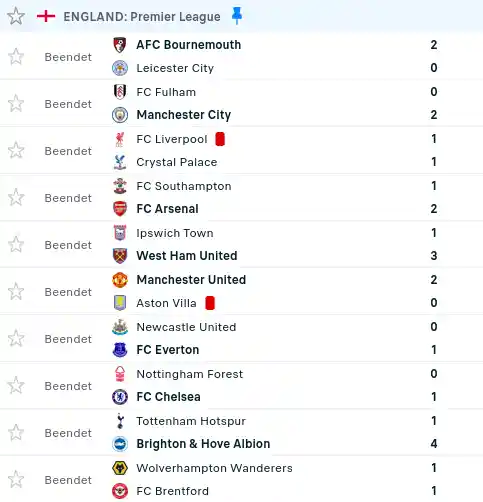The height and width of the screenshot is (502, 483).
Task: Favorite the Premier League competition star
Action: click(x=16, y=16)
